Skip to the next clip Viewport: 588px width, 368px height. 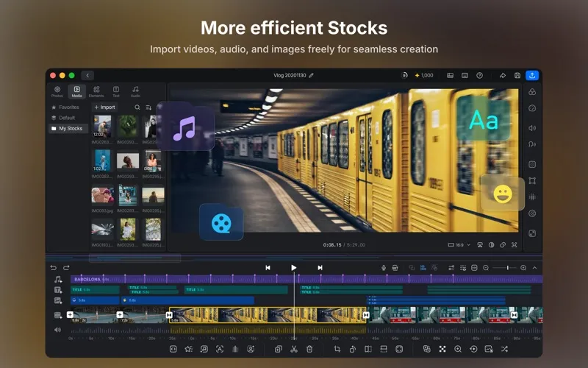pos(320,268)
